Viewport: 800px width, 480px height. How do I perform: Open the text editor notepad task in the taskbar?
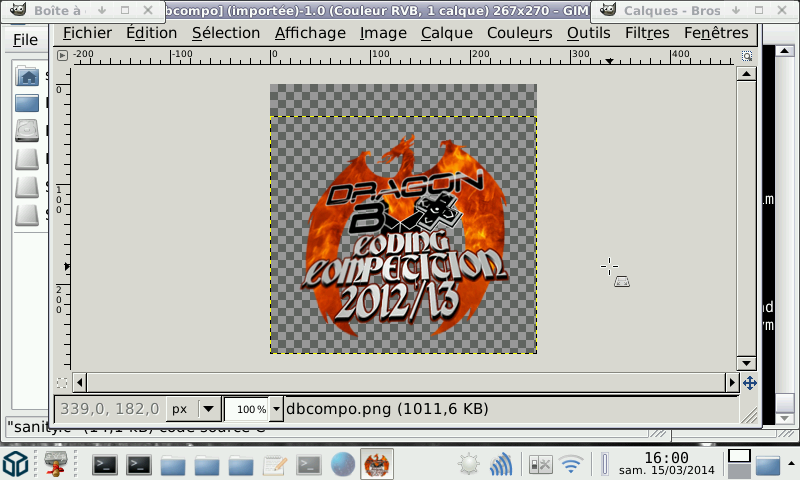click(x=275, y=465)
